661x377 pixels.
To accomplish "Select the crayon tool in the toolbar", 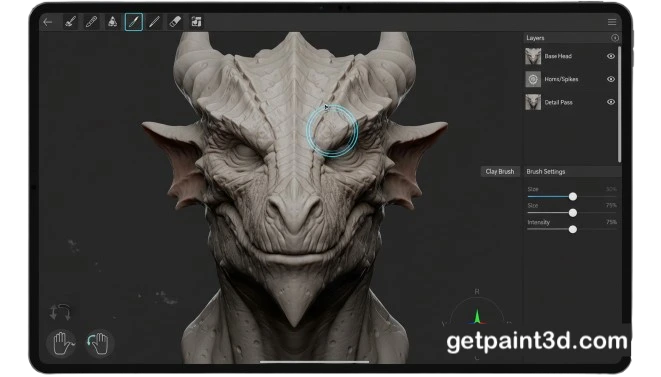I will coord(91,22).
